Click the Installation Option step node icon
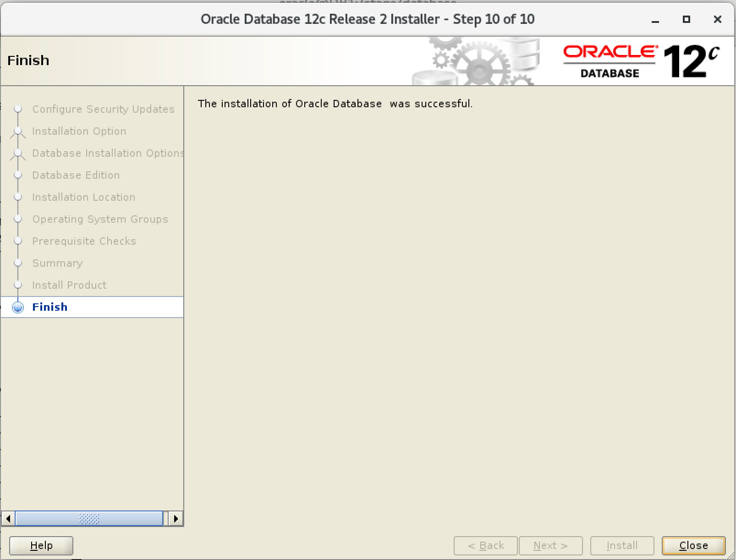 pyautogui.click(x=18, y=131)
